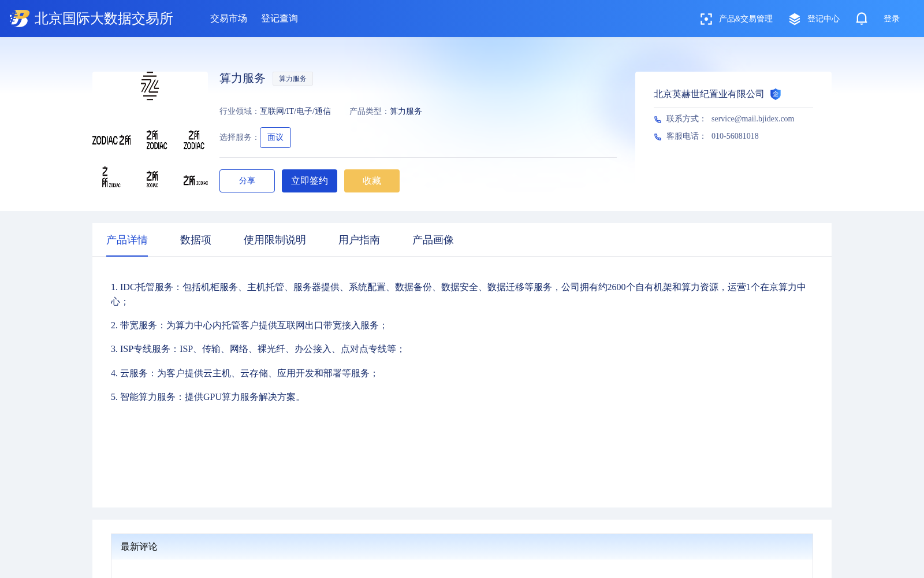Click the 算力服务 tag label
The image size is (924, 578).
[293, 79]
